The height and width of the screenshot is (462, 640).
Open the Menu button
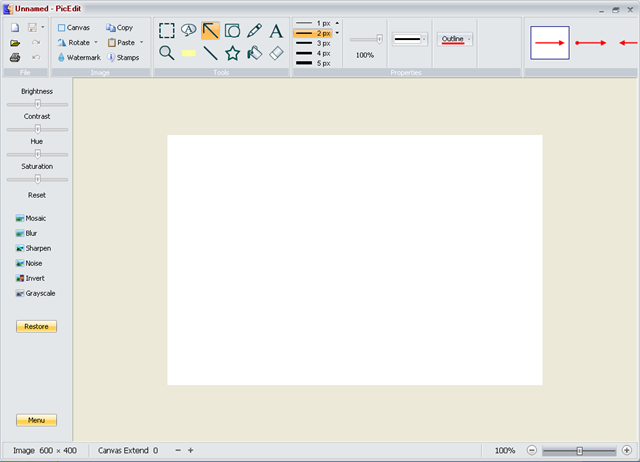tap(37, 420)
